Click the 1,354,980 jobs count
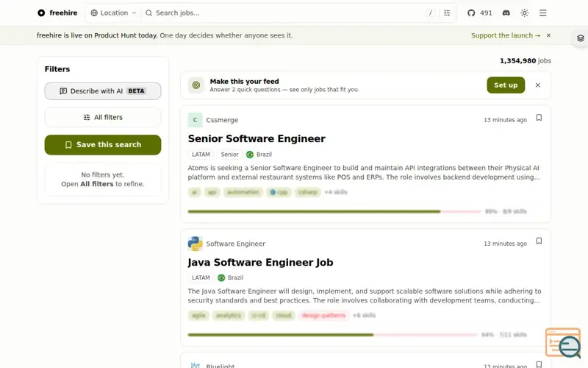This screenshot has height=368, width=588. (x=526, y=60)
